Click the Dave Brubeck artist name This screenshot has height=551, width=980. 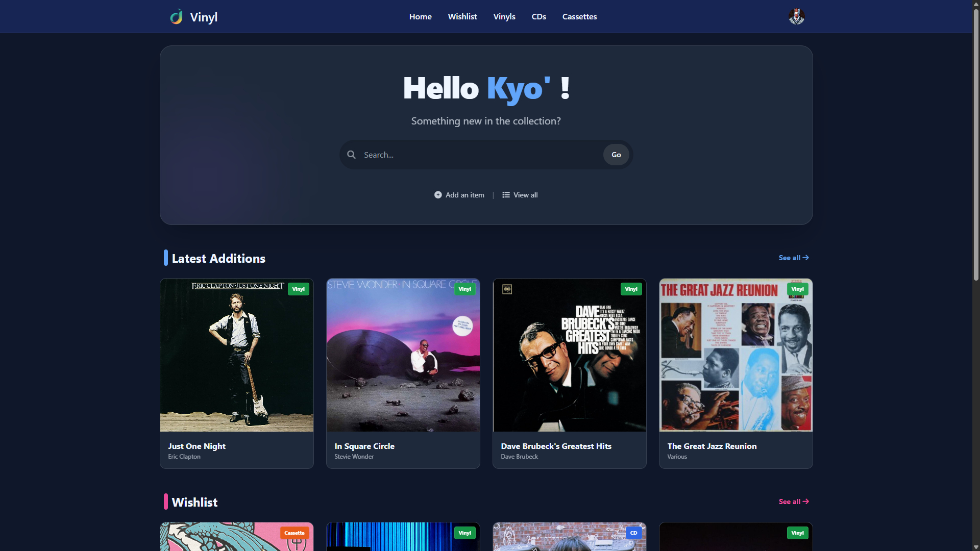point(520,457)
